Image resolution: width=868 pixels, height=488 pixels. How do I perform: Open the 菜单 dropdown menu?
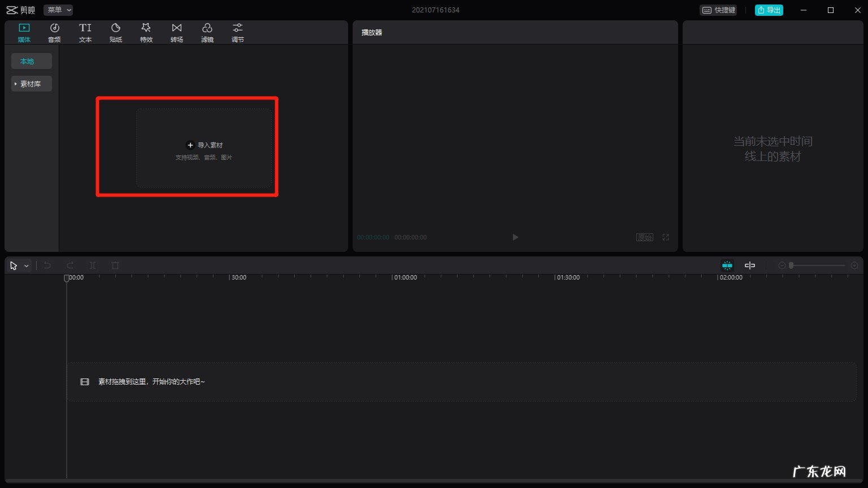[x=58, y=10]
